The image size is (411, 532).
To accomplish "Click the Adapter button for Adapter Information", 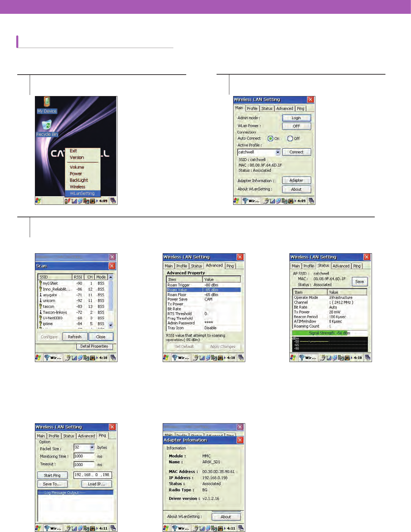I will click(296, 180).
